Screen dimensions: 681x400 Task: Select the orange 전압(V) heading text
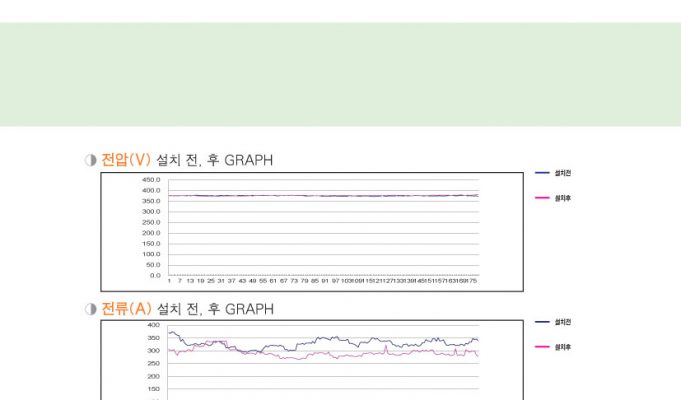(x=126, y=160)
